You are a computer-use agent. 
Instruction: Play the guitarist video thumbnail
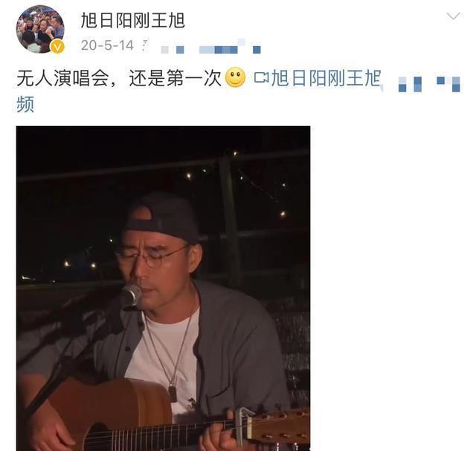(x=164, y=288)
